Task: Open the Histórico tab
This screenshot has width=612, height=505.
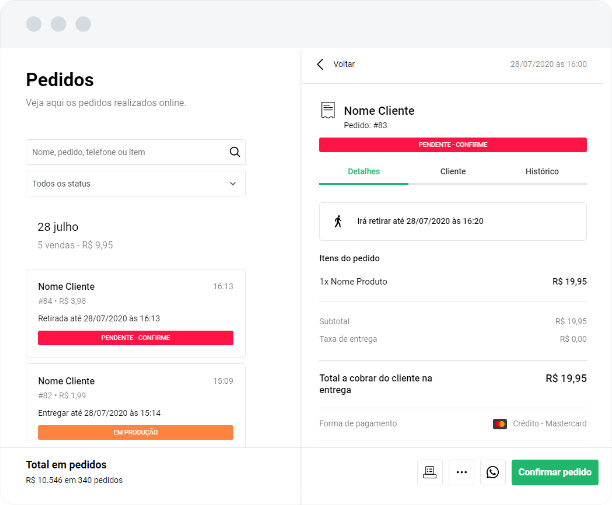Action: (542, 172)
